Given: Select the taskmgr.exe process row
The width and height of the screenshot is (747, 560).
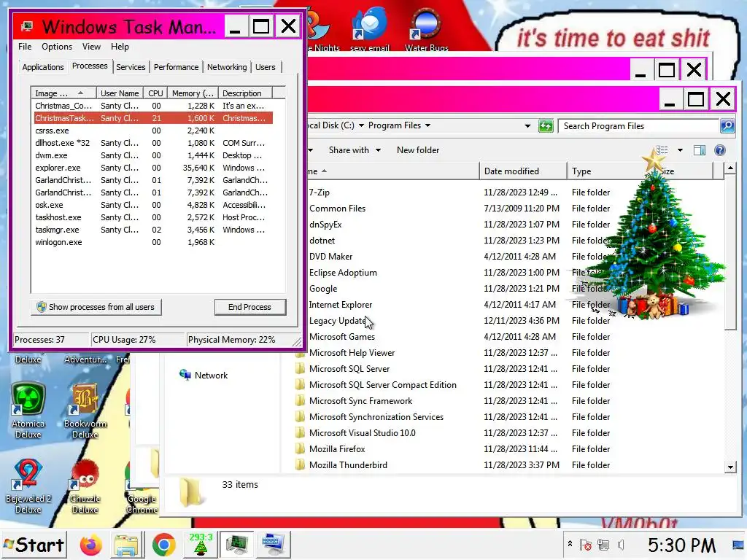Looking at the screenshot, I should [153, 230].
